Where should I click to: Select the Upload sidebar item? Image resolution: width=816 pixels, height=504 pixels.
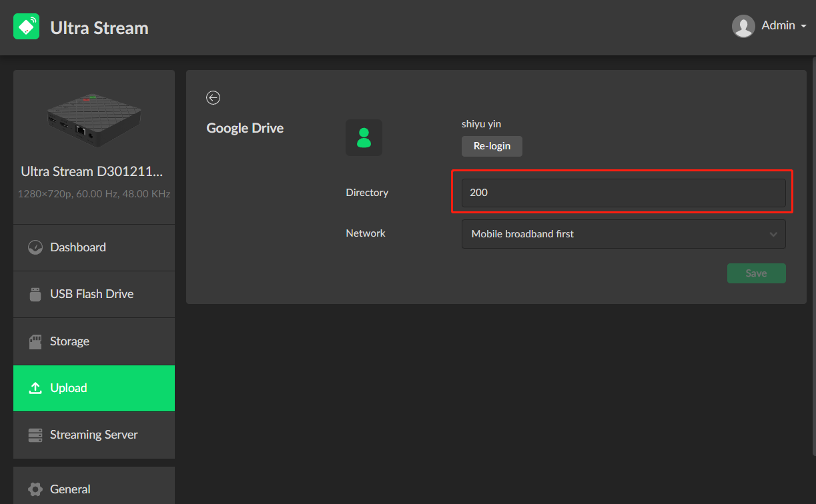point(94,388)
